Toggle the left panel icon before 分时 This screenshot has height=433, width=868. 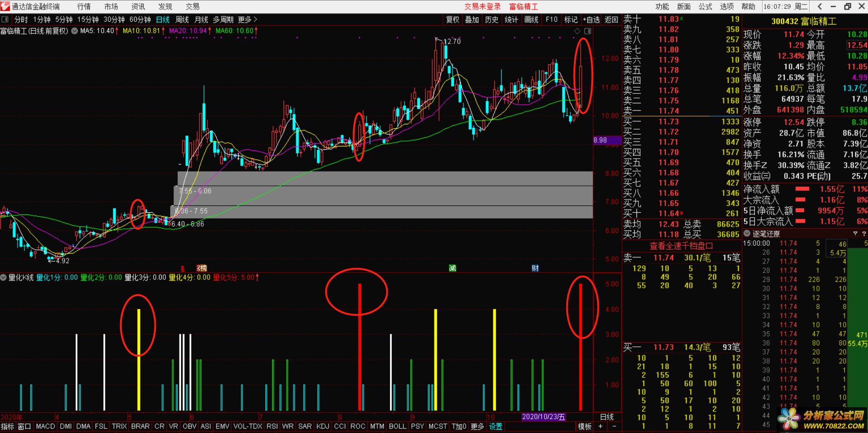point(5,19)
